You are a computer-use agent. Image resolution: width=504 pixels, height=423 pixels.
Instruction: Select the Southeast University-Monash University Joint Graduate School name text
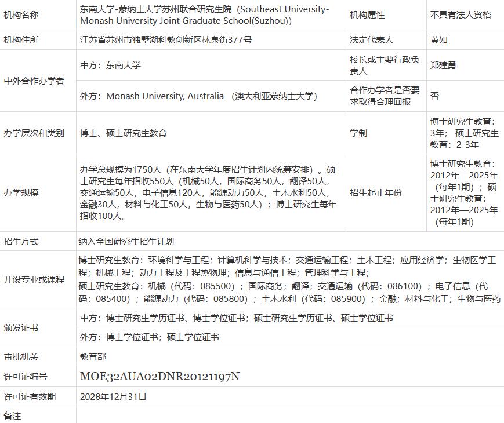(x=204, y=14)
